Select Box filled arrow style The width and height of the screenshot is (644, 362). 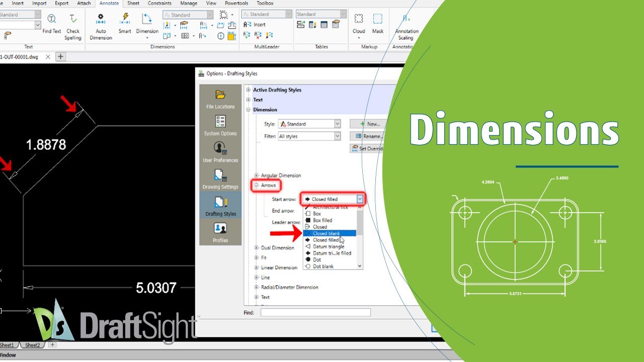click(330, 220)
